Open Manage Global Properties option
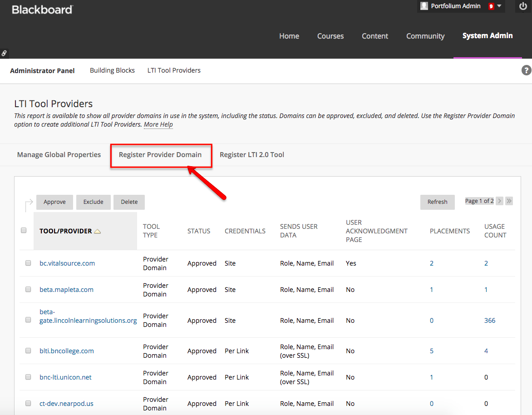The height and width of the screenshot is (415, 532). coord(59,155)
